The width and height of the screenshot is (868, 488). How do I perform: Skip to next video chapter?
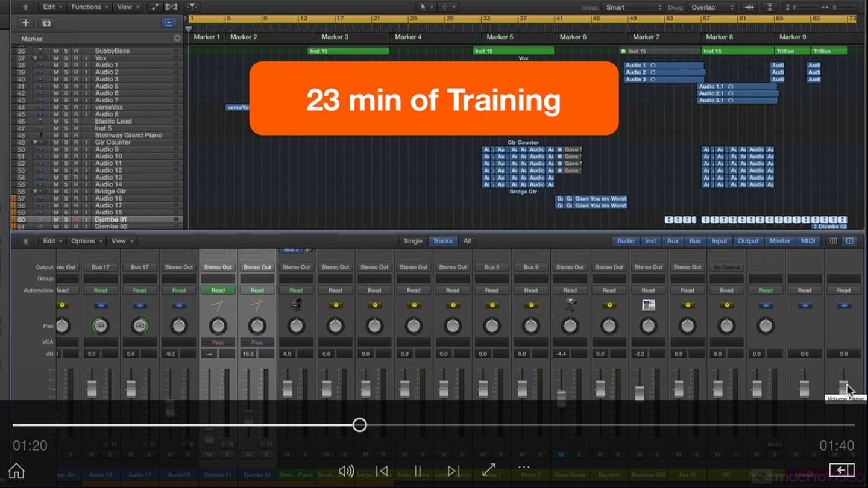click(x=453, y=471)
